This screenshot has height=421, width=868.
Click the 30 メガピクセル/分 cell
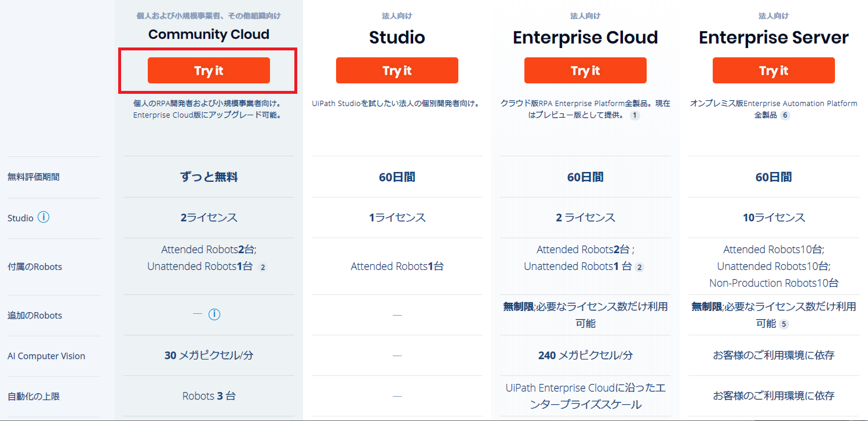[209, 356]
